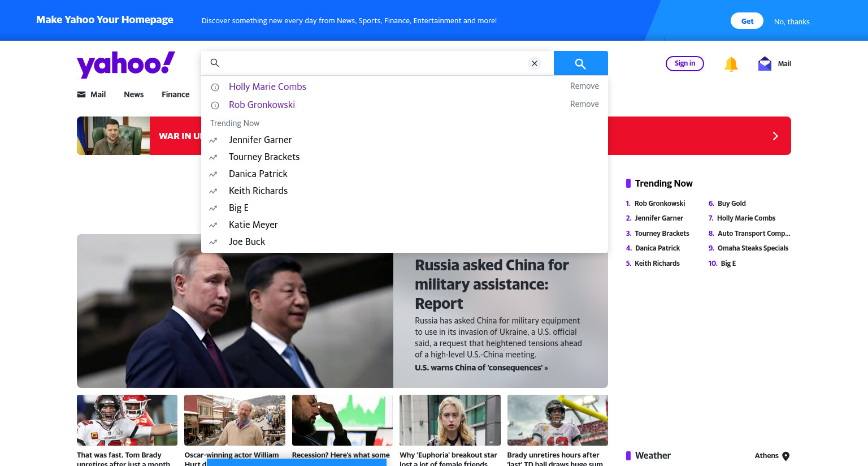
Task: Open Danica Patrick in Trending Now sidebar
Action: click(x=657, y=248)
